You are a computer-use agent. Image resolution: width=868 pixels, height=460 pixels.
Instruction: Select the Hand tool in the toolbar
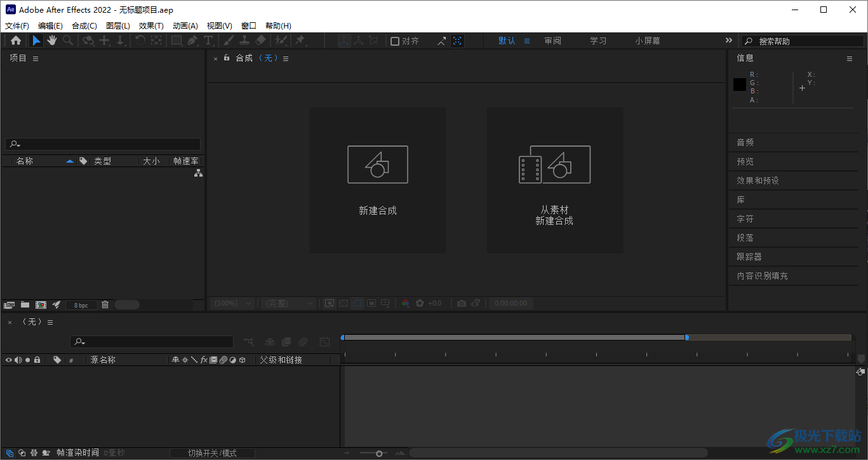tap(51, 41)
